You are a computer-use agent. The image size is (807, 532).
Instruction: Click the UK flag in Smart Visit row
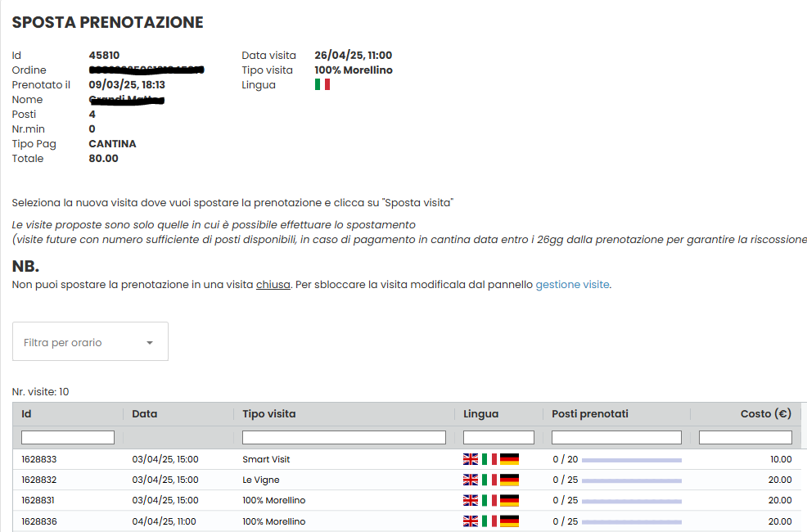pyautogui.click(x=471, y=459)
